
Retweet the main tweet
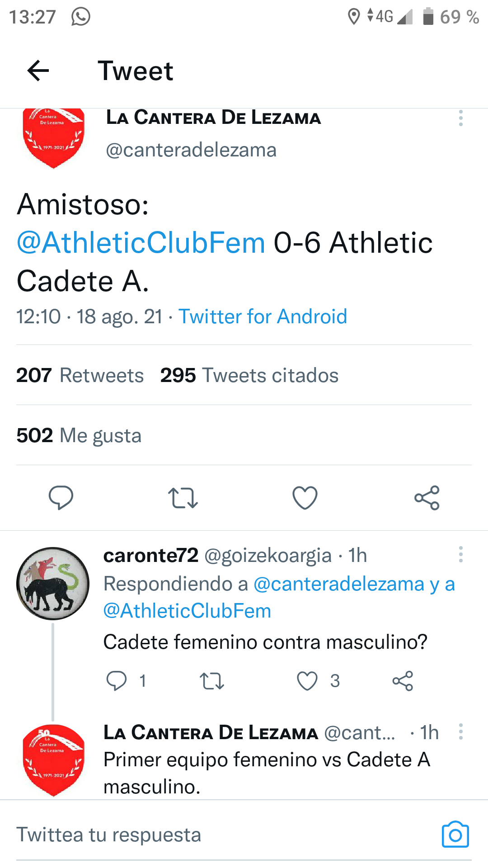click(x=183, y=498)
